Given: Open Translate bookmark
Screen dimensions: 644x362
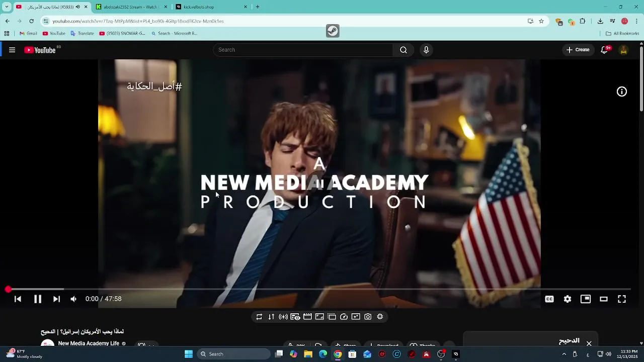Looking at the screenshot, I should coord(82,34).
